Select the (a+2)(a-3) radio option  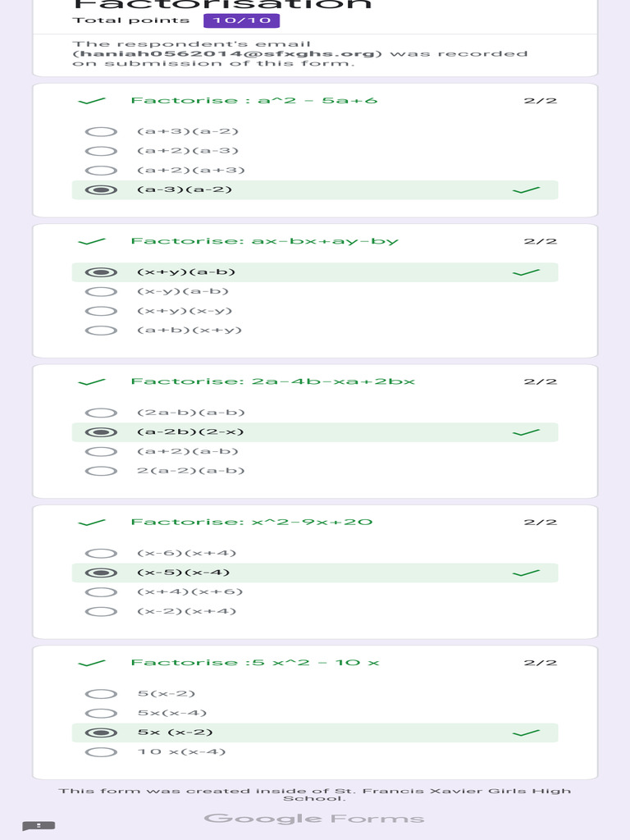coord(101,151)
